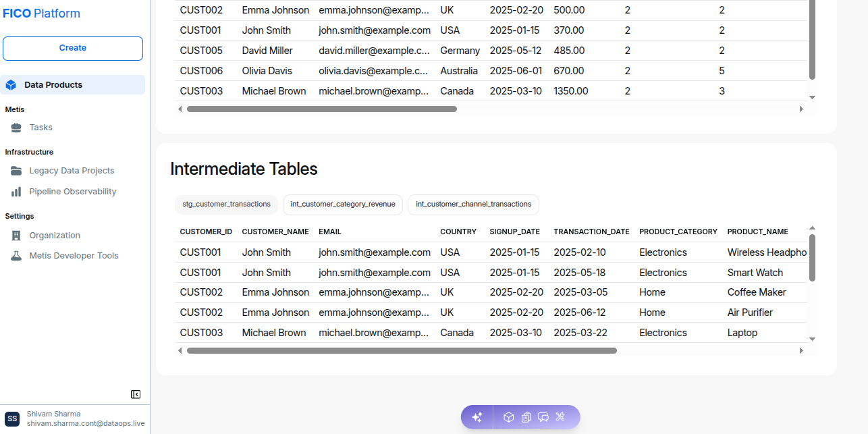The image size is (868, 434).
Task: Click upper table left scroll arrow
Action: click(x=180, y=109)
